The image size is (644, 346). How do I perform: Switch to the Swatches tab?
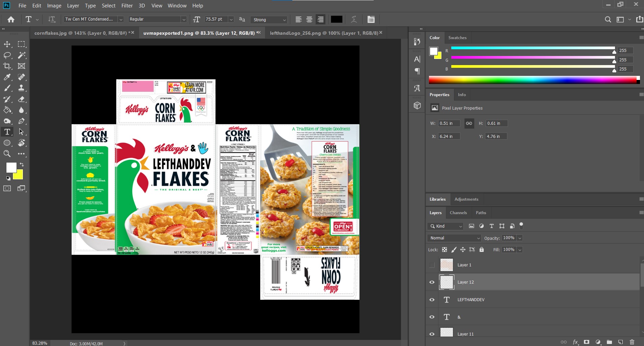coord(457,38)
